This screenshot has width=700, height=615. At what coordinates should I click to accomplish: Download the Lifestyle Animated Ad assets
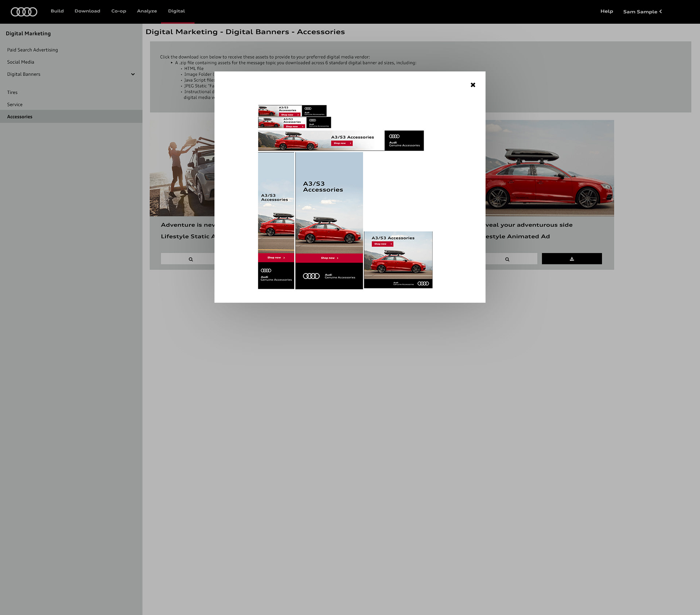pyautogui.click(x=572, y=259)
